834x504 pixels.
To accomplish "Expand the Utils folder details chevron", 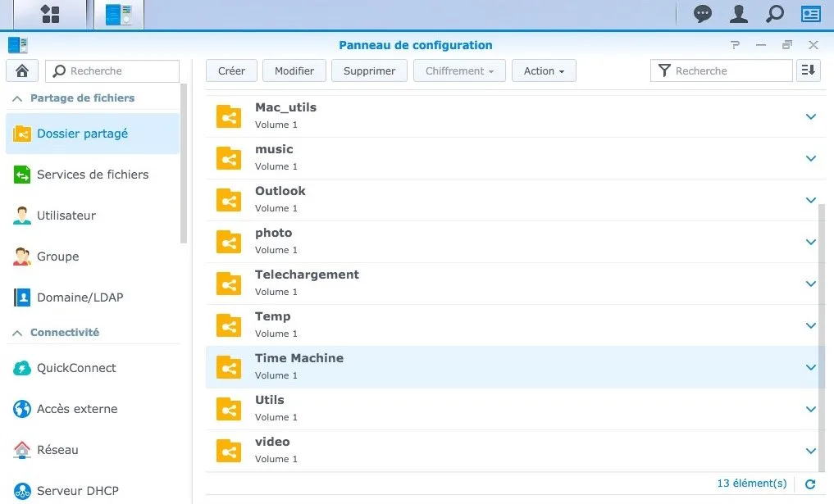I will coord(810,409).
